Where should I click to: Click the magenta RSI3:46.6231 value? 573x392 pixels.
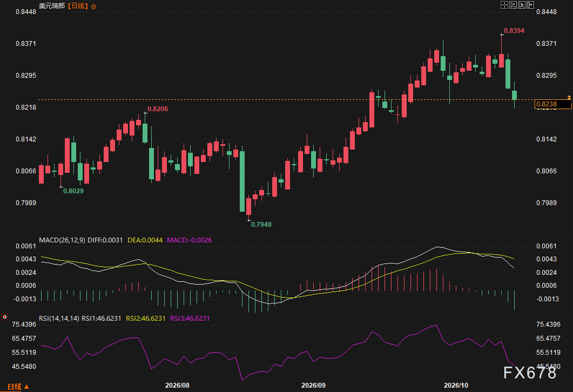pyautogui.click(x=190, y=318)
